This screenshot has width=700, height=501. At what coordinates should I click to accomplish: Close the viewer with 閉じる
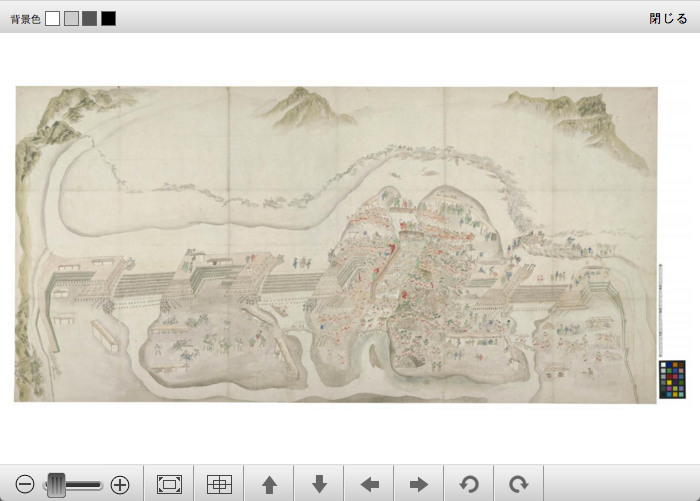click(x=668, y=19)
